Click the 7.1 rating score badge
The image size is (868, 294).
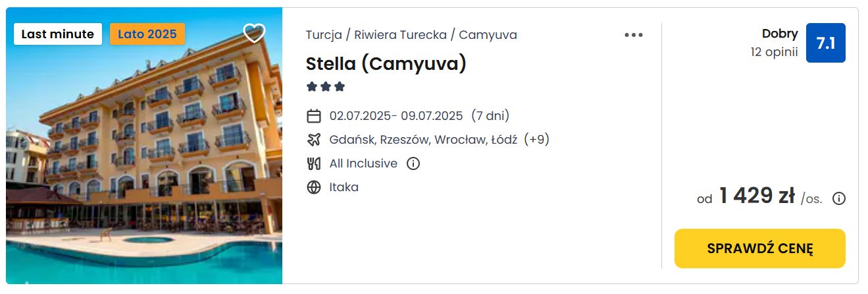826,43
